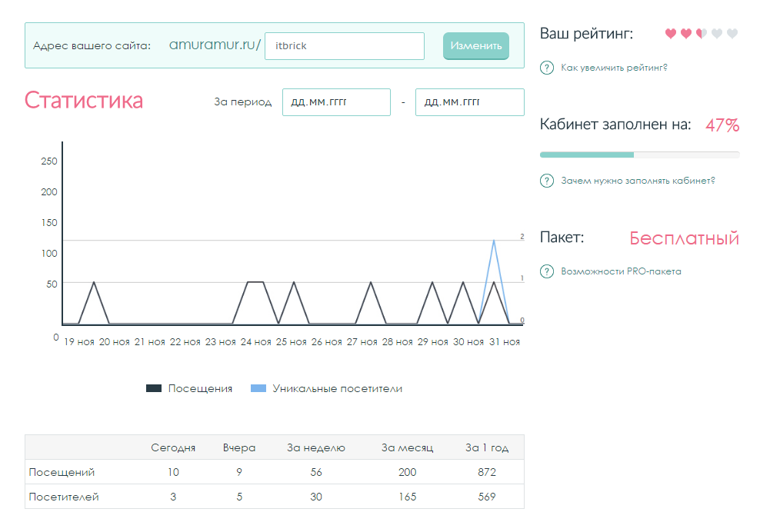
Task: Focus the site address field containing "itbrick"
Action: [x=344, y=46]
